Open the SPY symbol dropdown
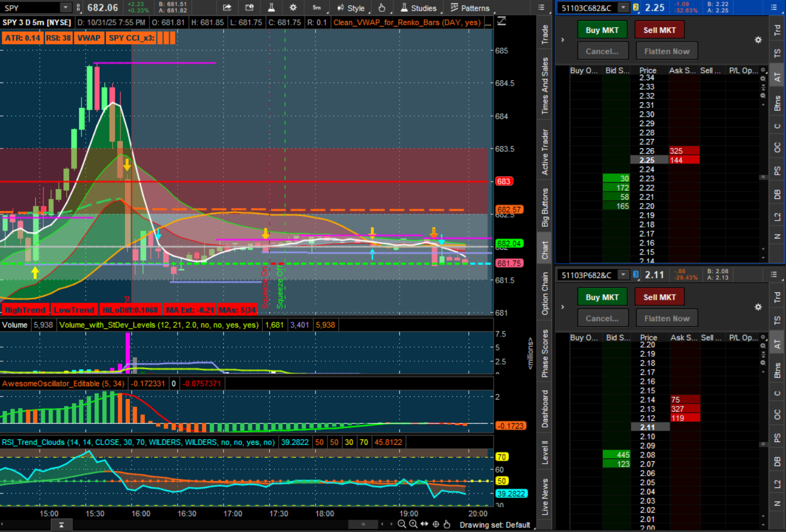This screenshot has height=532, width=786. (x=66, y=7)
